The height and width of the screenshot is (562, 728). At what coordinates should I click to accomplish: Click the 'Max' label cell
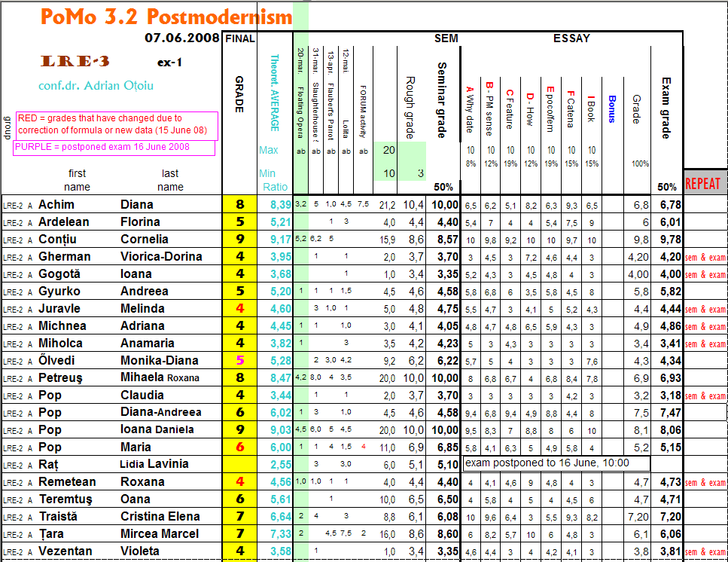point(268,151)
